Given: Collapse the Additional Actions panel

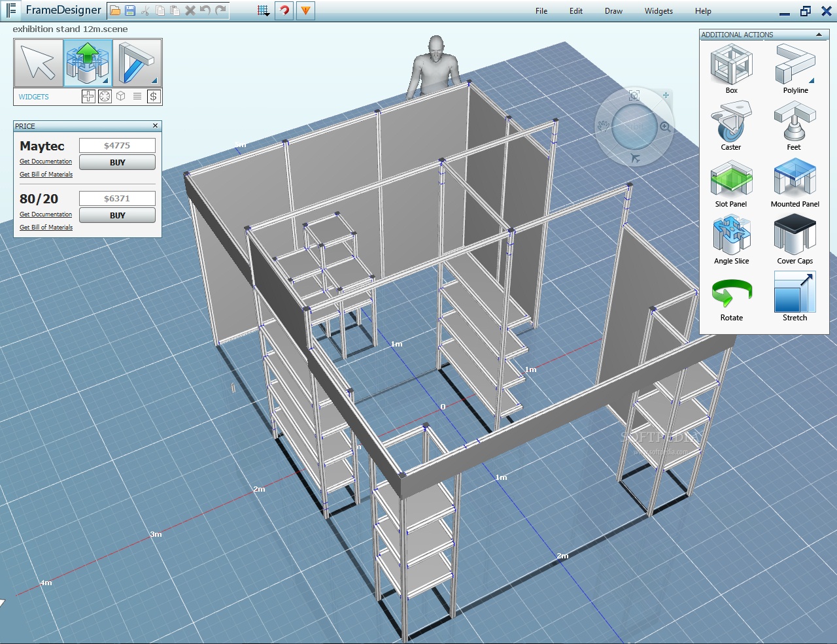Looking at the screenshot, I should point(819,35).
